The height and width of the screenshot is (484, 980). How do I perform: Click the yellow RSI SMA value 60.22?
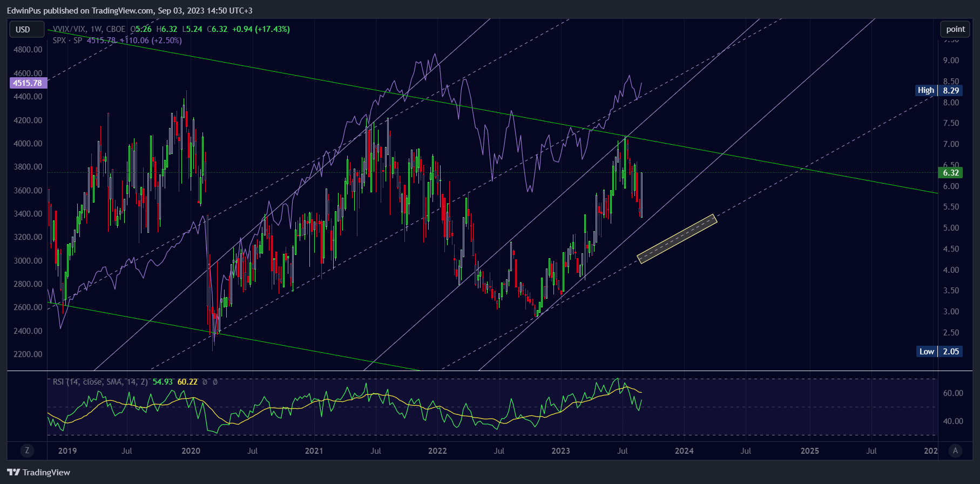tap(187, 382)
